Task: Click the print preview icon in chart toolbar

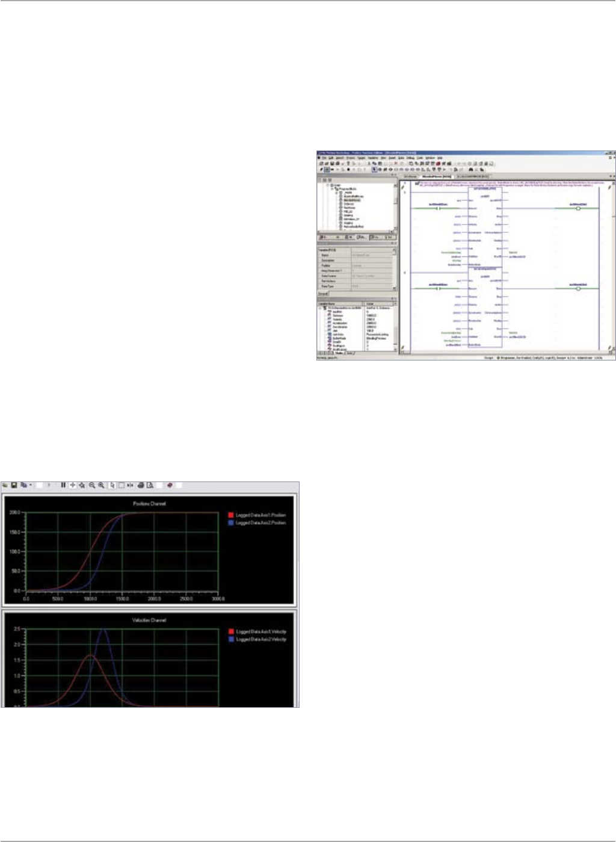Action: [150, 485]
